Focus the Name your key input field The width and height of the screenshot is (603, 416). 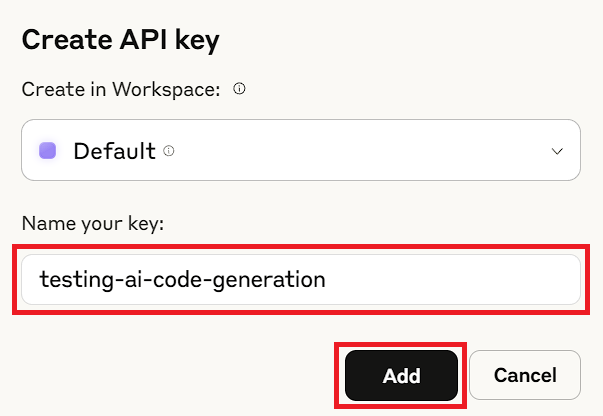click(x=300, y=280)
